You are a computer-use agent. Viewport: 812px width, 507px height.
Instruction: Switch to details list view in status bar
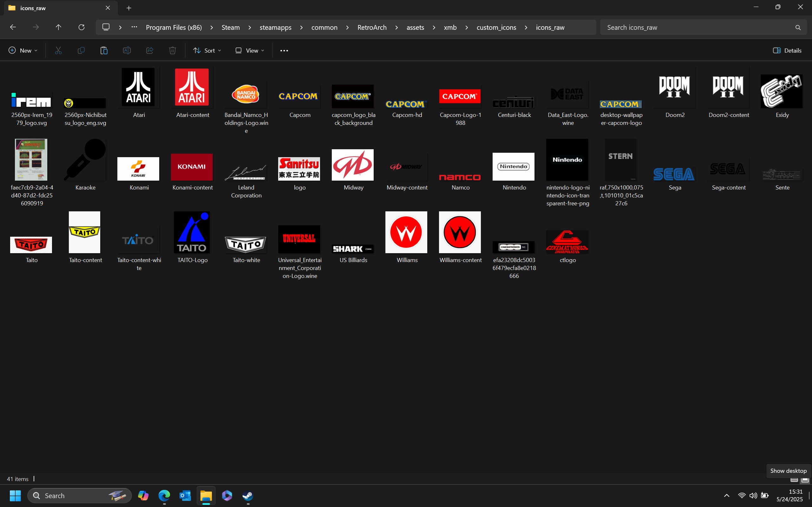pyautogui.click(x=794, y=480)
